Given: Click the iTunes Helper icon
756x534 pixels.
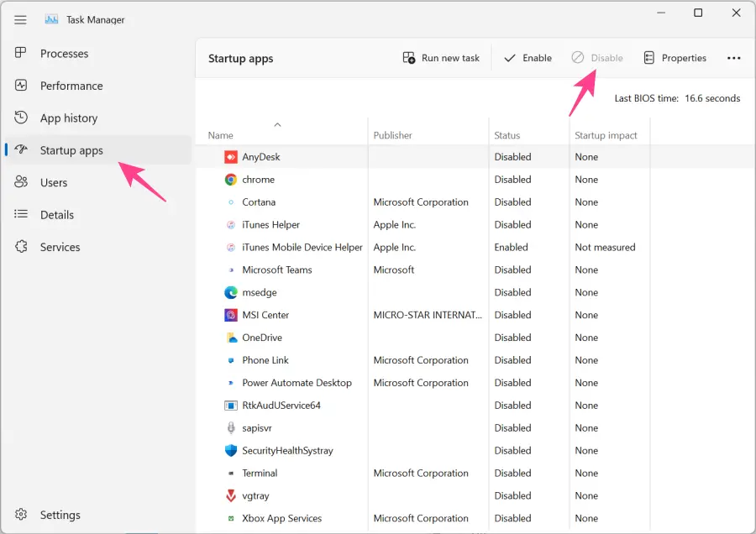Looking at the screenshot, I should (x=231, y=224).
